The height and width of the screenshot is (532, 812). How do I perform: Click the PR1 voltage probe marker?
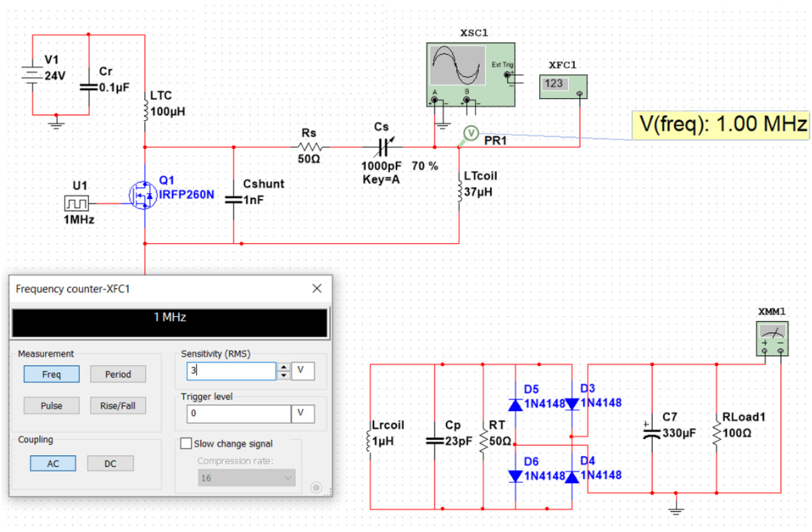click(471, 133)
